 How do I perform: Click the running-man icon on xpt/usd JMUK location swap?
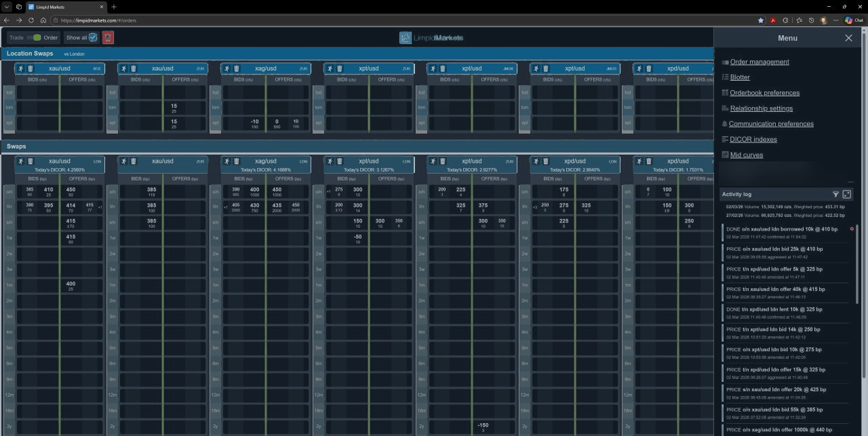coord(433,68)
